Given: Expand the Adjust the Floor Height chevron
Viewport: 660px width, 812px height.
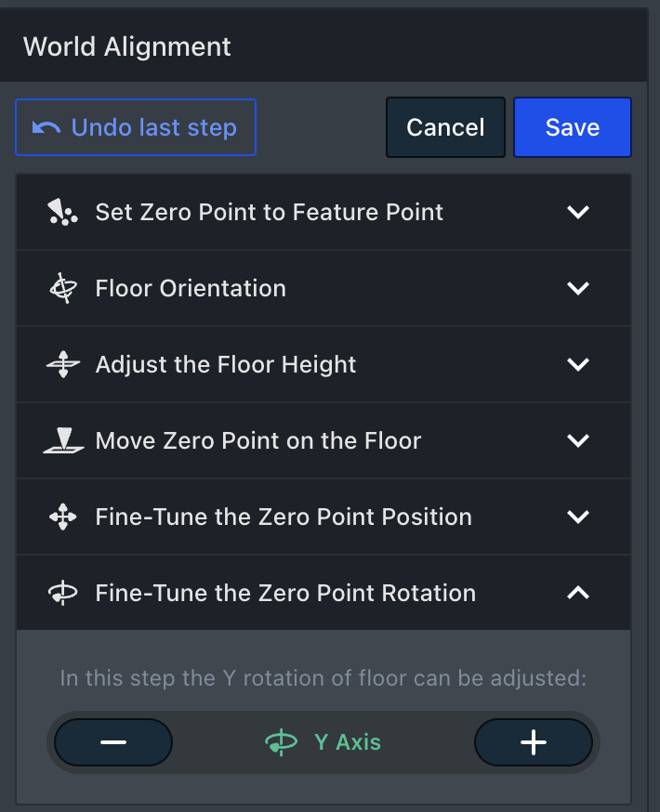Looking at the screenshot, I should pyautogui.click(x=578, y=365).
